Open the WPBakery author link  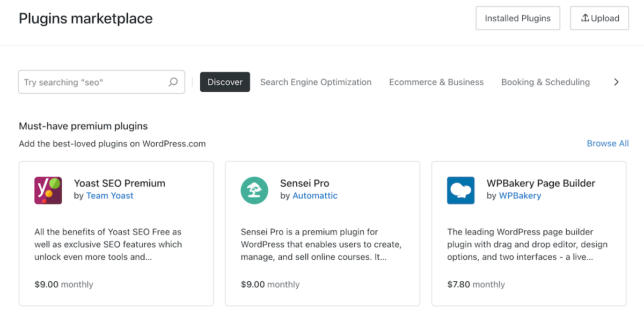(520, 196)
